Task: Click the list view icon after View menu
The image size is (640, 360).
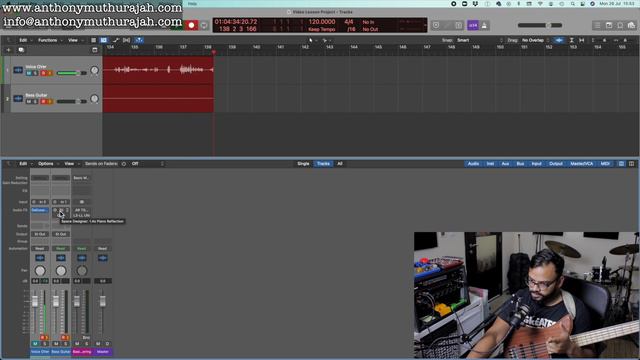Action: (93, 40)
